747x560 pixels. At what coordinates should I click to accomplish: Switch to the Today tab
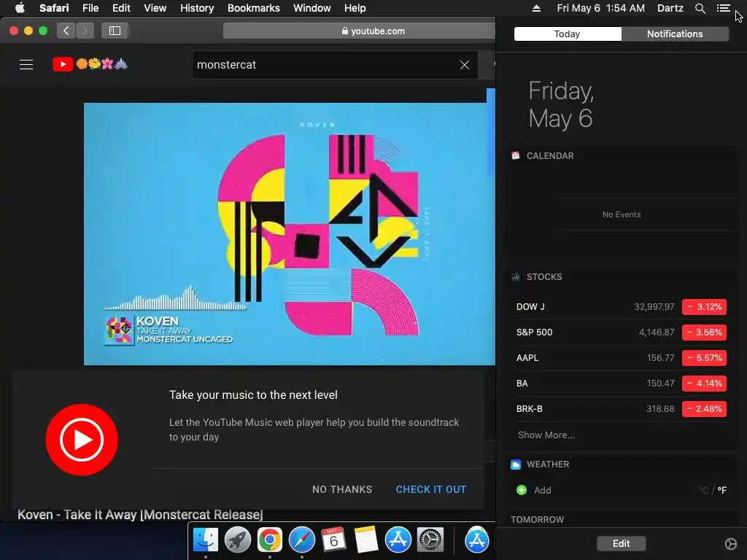pyautogui.click(x=568, y=34)
